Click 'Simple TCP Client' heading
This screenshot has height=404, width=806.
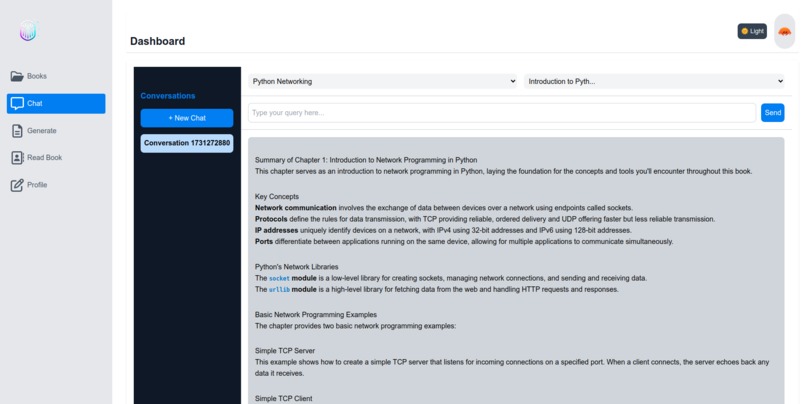(284, 398)
